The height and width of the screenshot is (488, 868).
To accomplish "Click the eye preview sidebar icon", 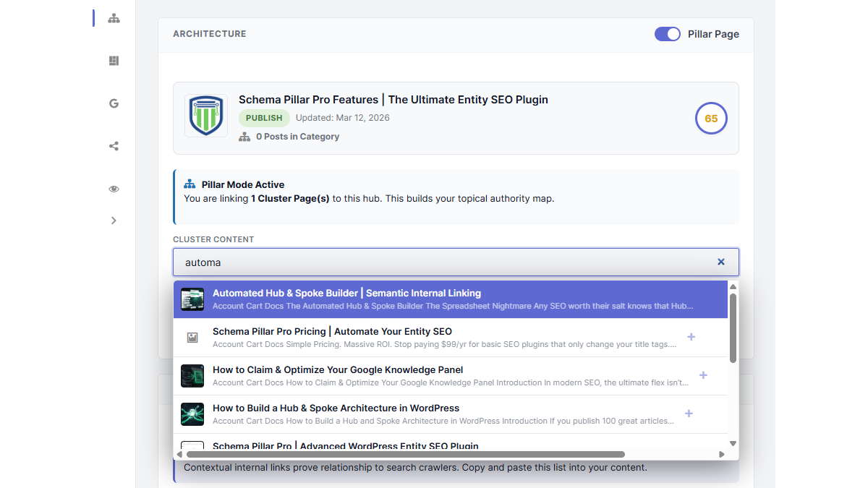I will click(114, 189).
